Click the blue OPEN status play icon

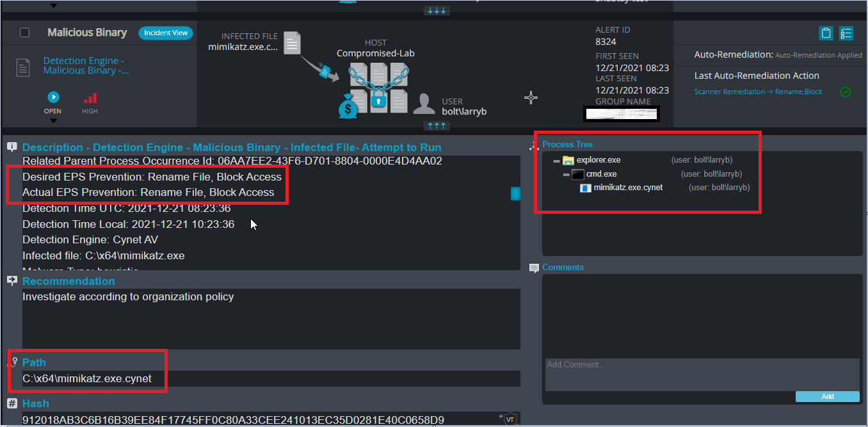53,97
